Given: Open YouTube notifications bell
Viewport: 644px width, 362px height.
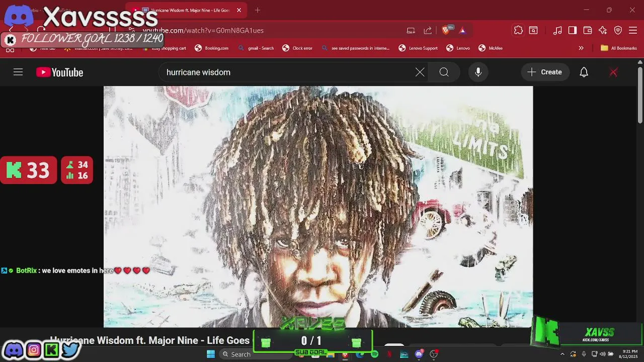Looking at the screenshot, I should [584, 72].
